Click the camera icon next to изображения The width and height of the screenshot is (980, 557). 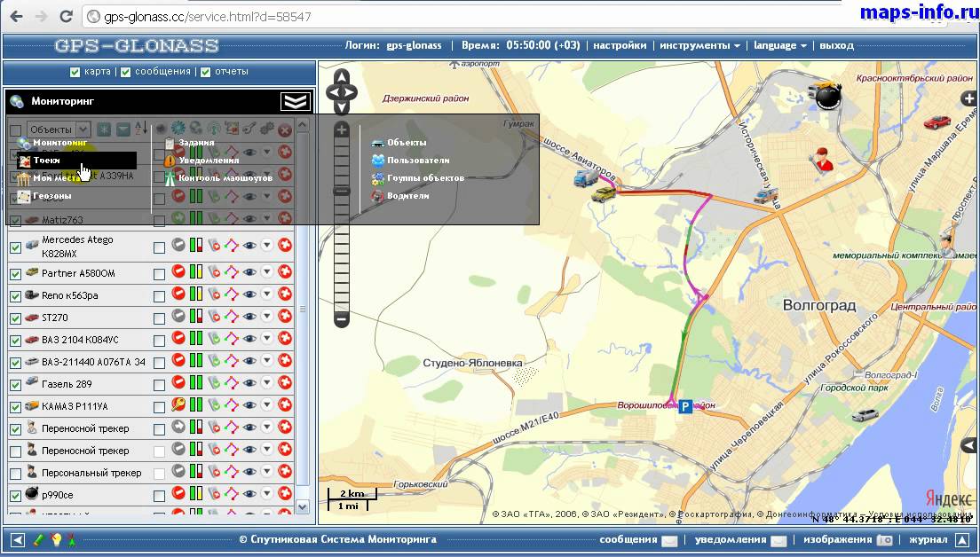click(x=884, y=540)
